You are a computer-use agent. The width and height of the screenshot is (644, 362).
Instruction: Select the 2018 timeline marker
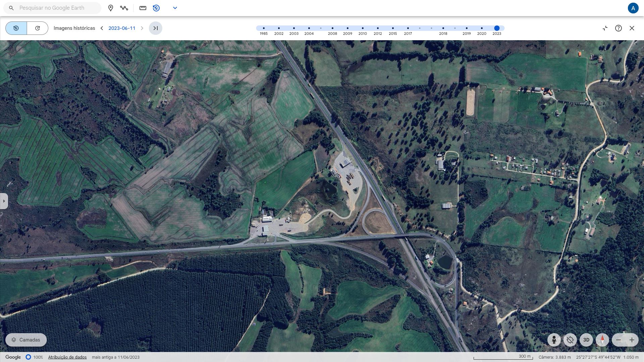click(443, 28)
